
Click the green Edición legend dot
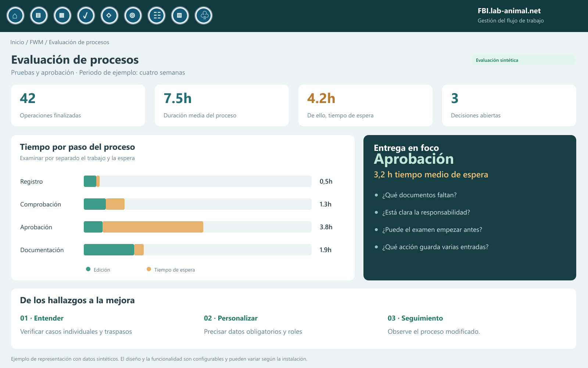(88, 269)
